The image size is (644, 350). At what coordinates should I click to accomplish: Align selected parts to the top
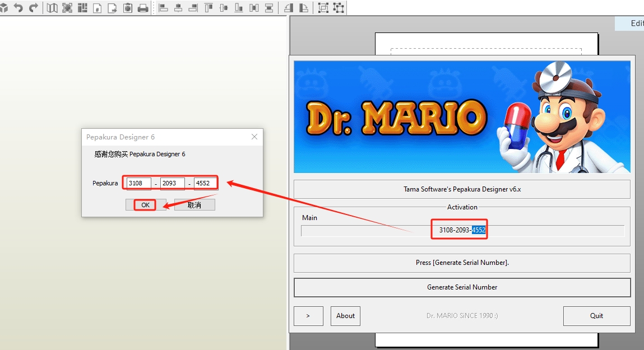click(209, 8)
